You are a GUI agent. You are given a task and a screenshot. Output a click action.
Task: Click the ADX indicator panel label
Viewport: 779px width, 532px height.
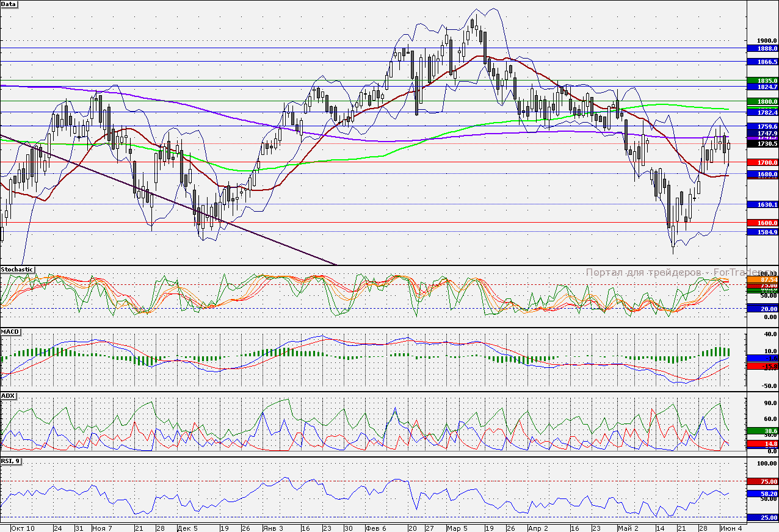[9, 395]
